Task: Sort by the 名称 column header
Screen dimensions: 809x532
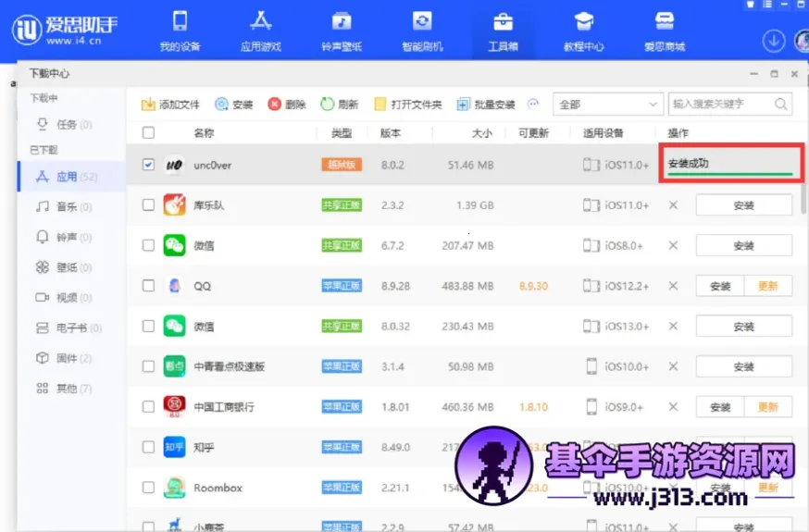Action: point(204,133)
